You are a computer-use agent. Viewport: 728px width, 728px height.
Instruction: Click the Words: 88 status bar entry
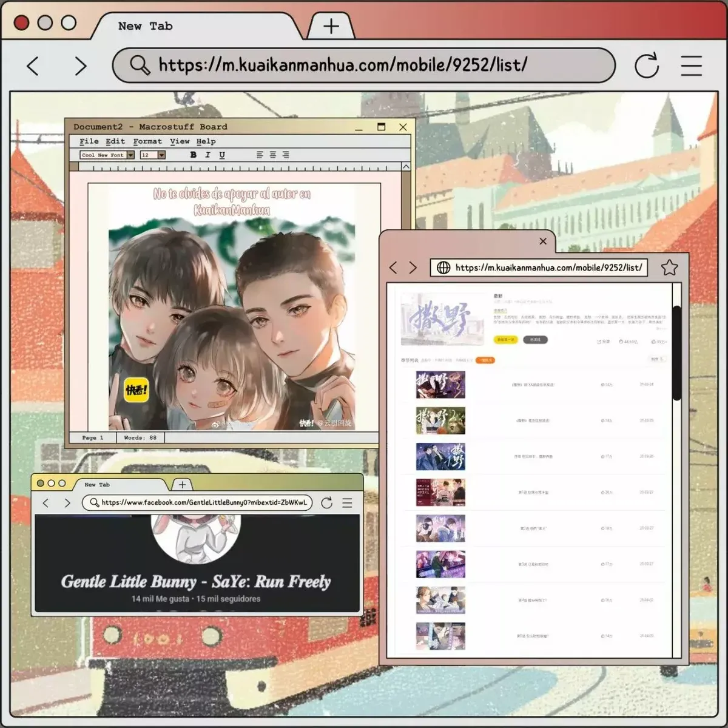(x=140, y=437)
